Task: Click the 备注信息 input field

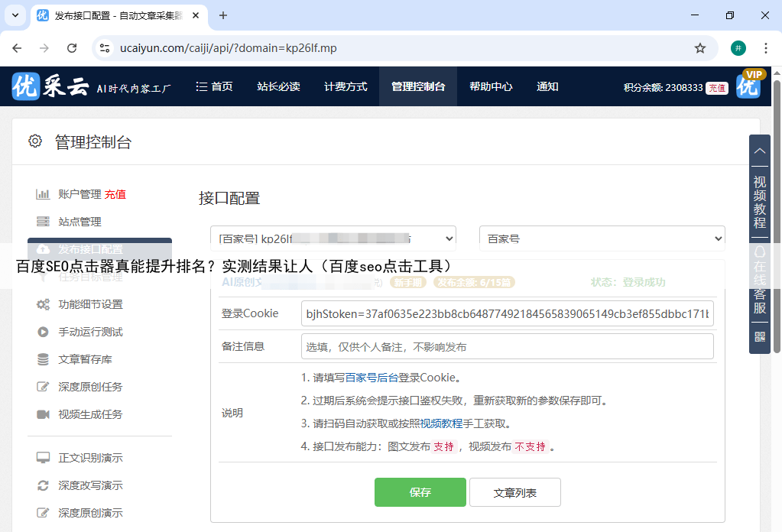Action: tap(507, 346)
